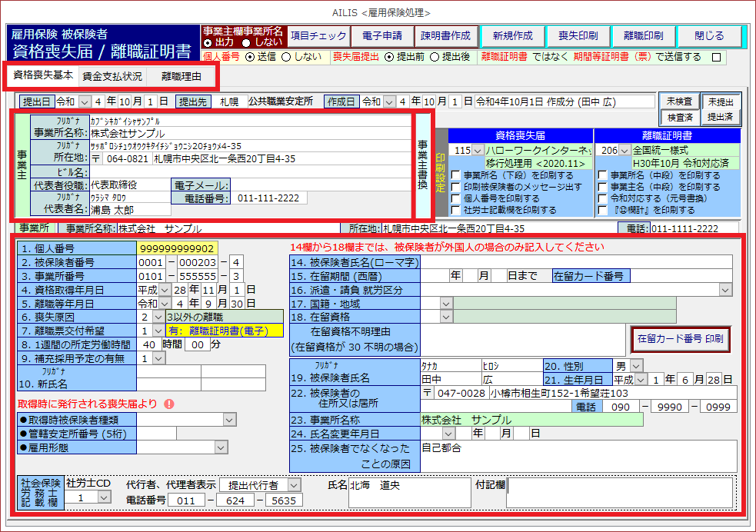Click the 離職印刷 button
756x532 pixels.
pyautogui.click(x=648, y=36)
